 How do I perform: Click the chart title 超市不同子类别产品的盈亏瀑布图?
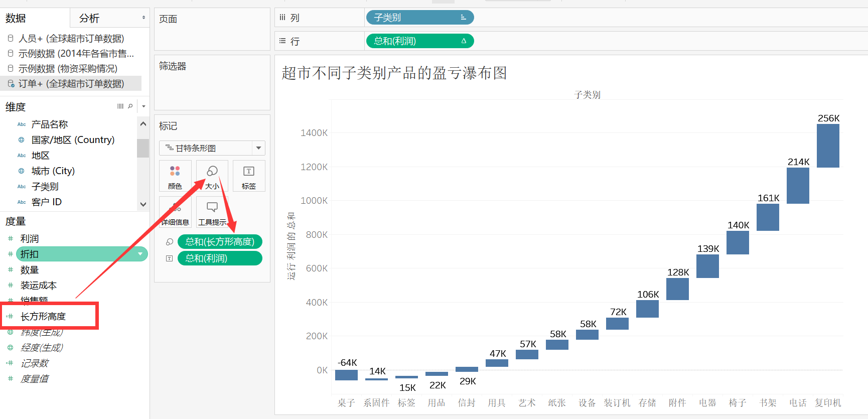click(394, 73)
